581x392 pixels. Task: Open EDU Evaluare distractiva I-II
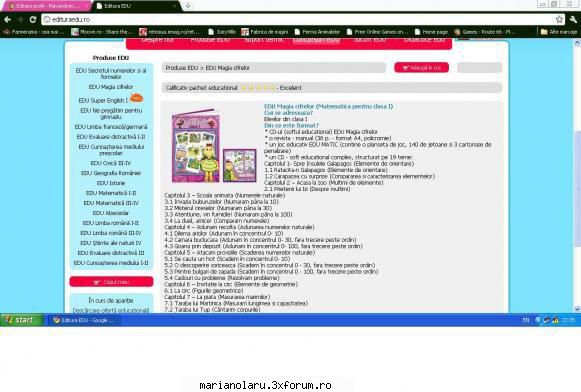111,137
